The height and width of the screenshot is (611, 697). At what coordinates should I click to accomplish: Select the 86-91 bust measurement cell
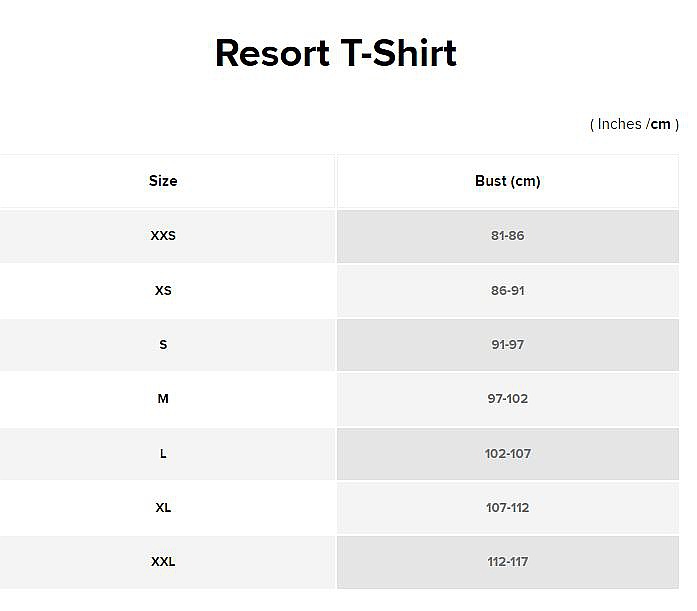508,291
